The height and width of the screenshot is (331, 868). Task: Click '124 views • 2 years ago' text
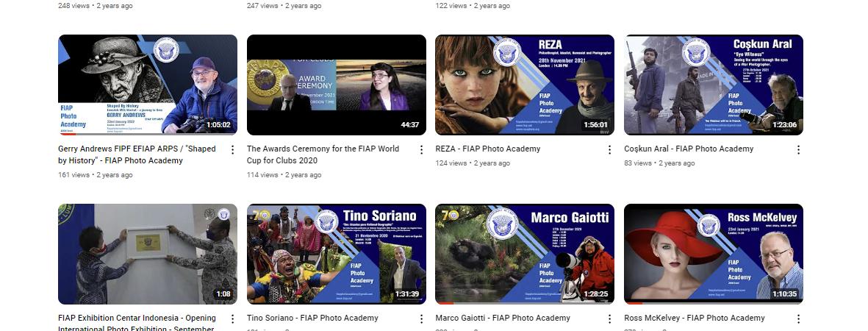(x=473, y=163)
